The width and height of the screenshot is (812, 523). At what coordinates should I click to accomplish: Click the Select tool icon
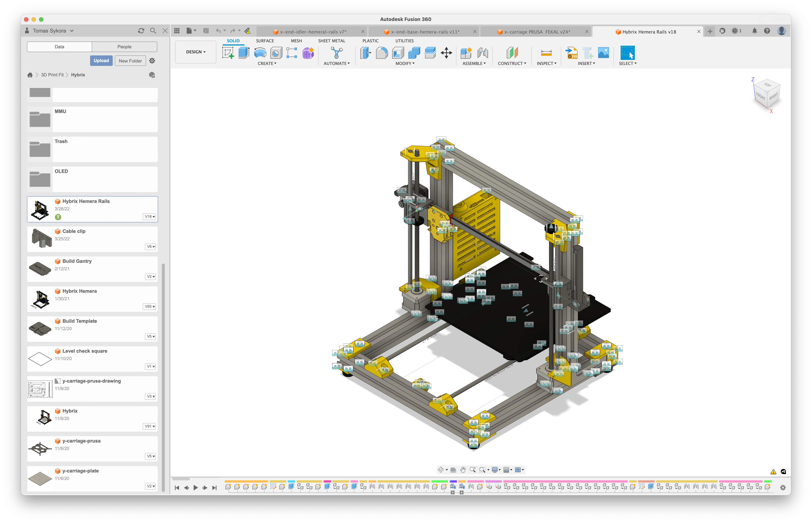tap(627, 53)
